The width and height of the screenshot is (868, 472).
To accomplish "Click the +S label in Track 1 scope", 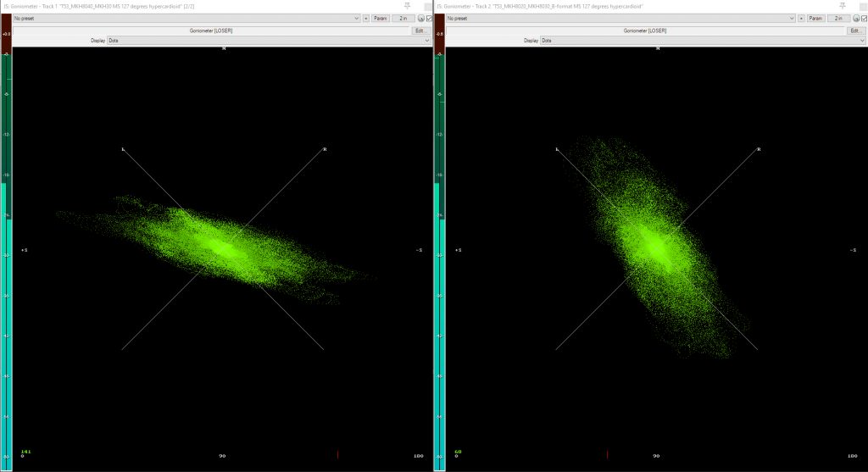I will 24,250.
